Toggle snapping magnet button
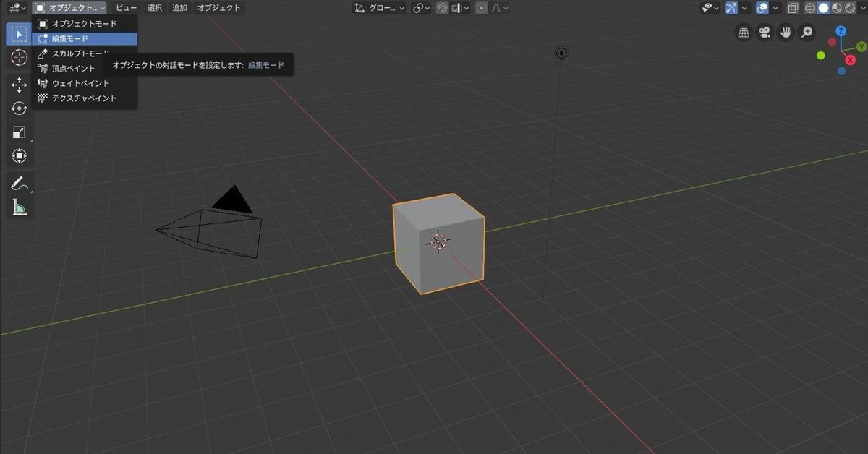The height and width of the screenshot is (454, 868). pos(442,8)
